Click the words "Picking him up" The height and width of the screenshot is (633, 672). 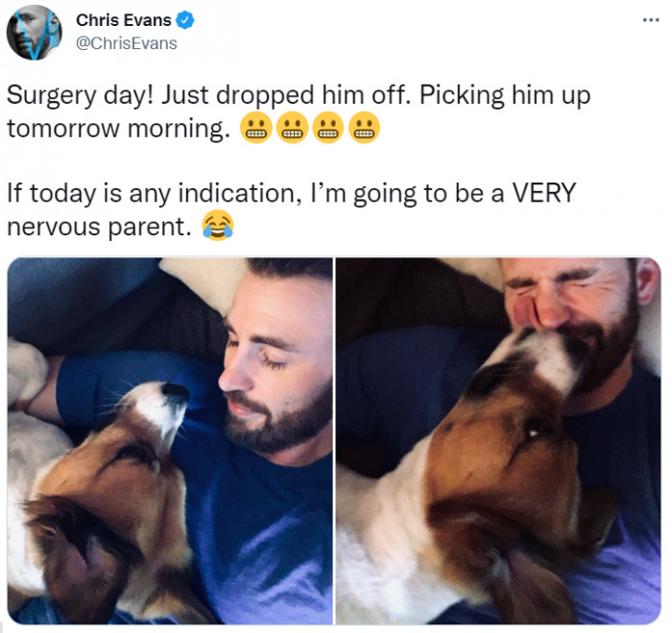(505, 95)
